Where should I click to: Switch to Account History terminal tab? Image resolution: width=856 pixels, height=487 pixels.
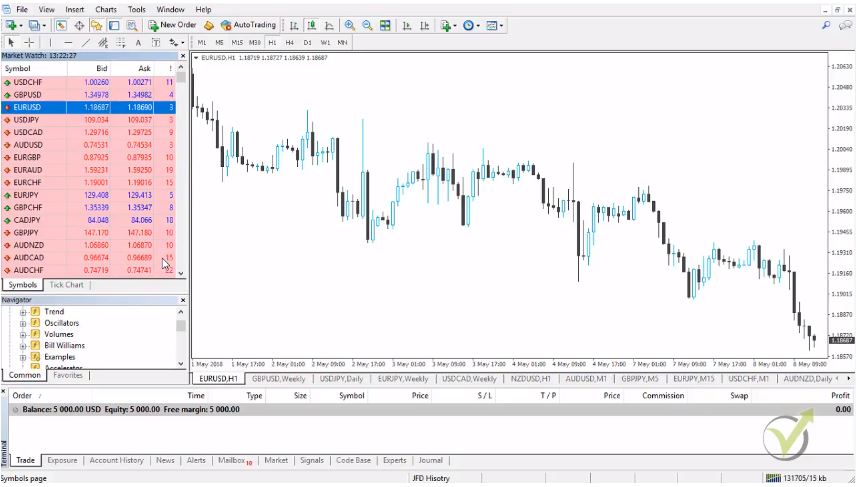[x=116, y=461]
